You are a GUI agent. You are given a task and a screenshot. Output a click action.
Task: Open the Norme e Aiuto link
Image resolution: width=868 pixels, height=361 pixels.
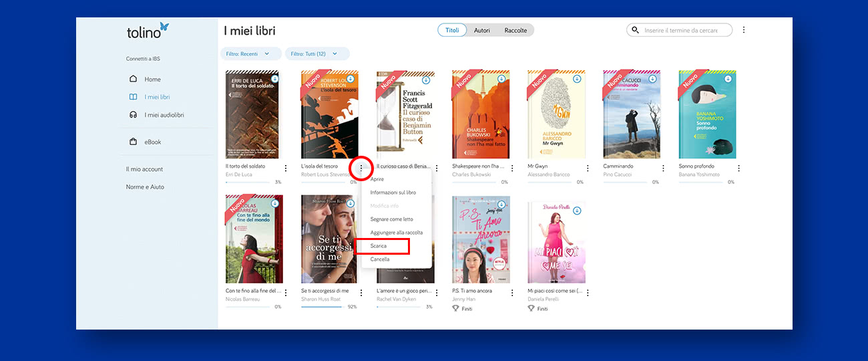tap(145, 187)
